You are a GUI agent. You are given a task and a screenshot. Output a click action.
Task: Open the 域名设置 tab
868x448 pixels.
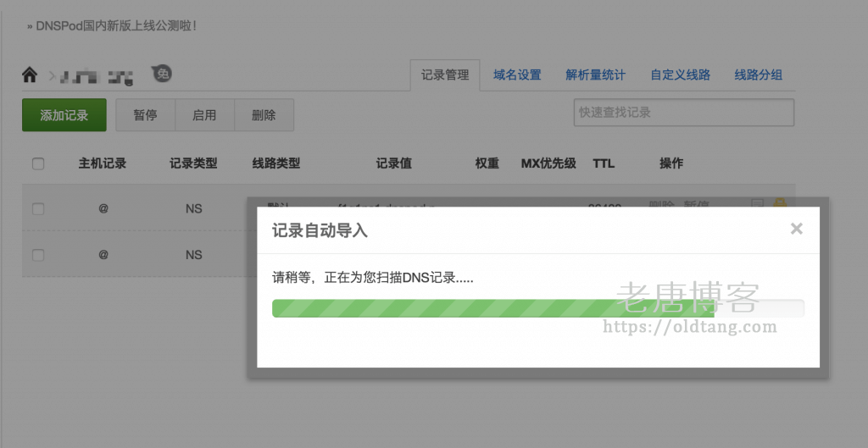(517, 75)
